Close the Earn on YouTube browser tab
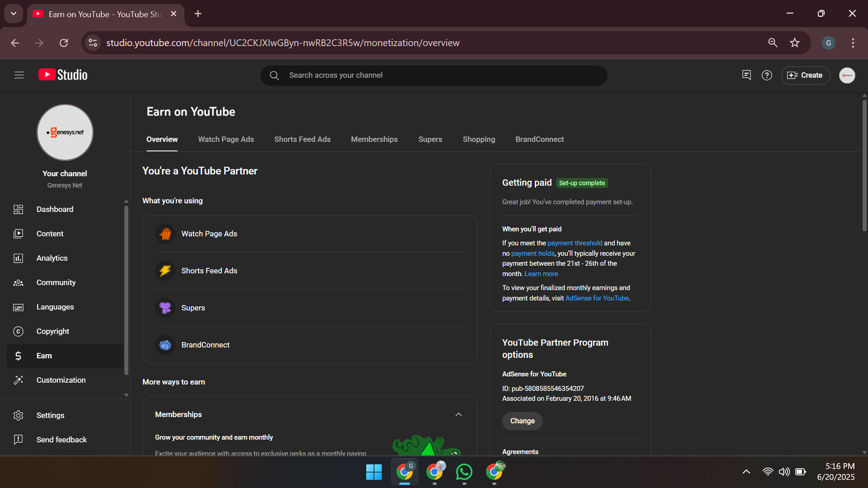Screen dimensions: 868x488 pos(174,14)
